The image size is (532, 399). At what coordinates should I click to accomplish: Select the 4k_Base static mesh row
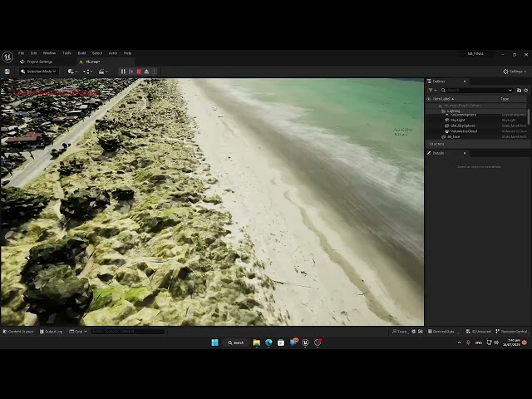click(x=476, y=136)
